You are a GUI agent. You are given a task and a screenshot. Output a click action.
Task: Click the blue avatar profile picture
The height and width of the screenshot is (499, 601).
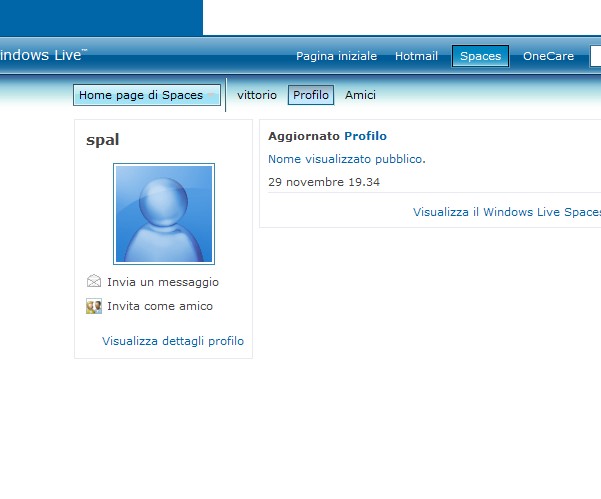click(x=164, y=214)
